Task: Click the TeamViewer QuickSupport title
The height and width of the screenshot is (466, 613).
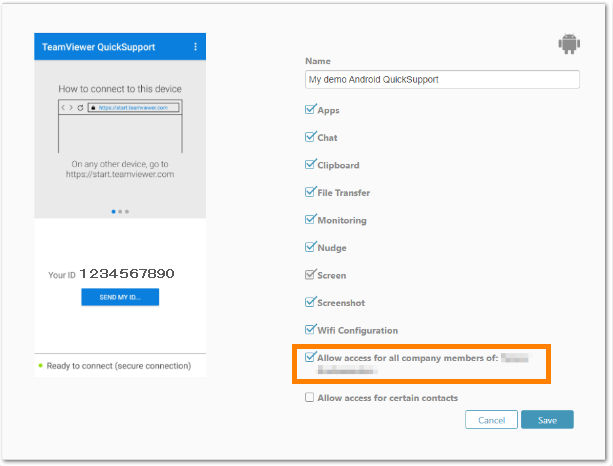Action: pyautogui.click(x=99, y=47)
